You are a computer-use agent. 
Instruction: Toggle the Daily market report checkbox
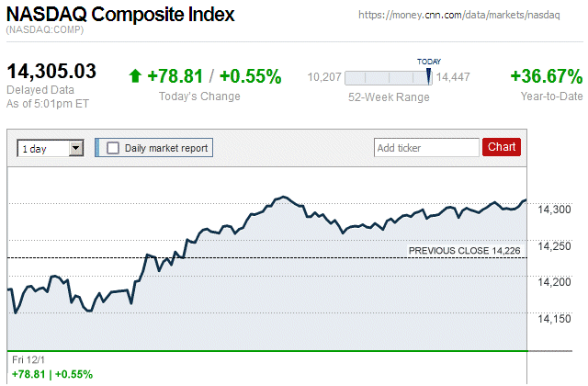113,147
